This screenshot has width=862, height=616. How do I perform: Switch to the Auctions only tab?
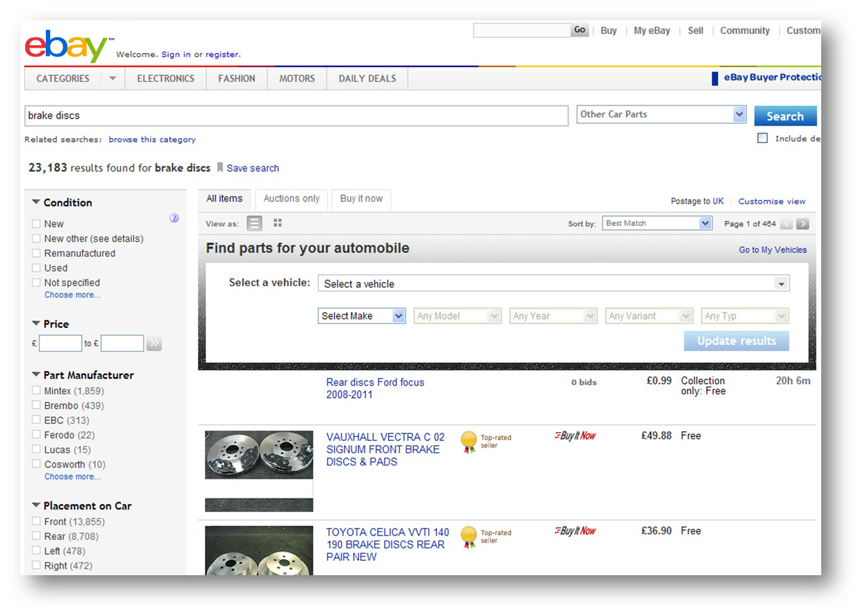click(291, 198)
